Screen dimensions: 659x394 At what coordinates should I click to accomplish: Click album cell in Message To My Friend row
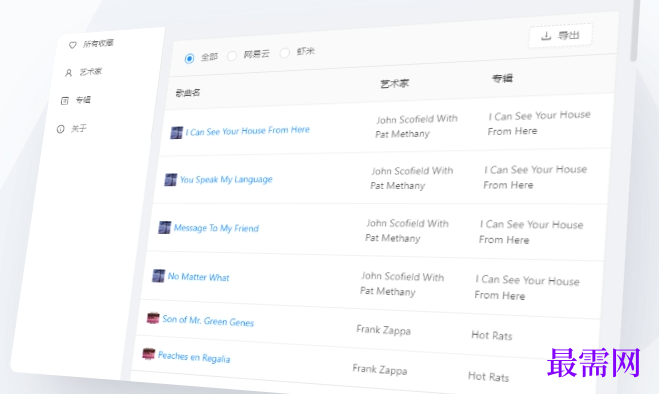531,232
